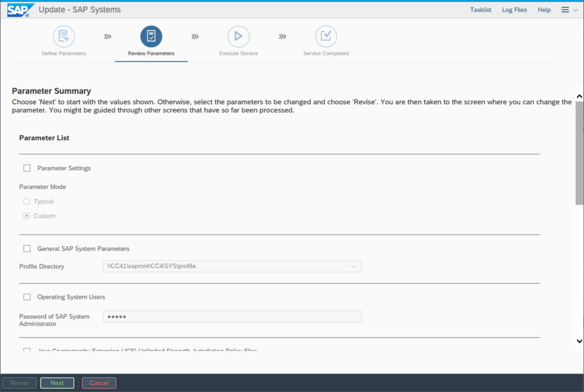Click the SAP System Administrator password field
This screenshot has width=584, height=392.
[x=232, y=316]
